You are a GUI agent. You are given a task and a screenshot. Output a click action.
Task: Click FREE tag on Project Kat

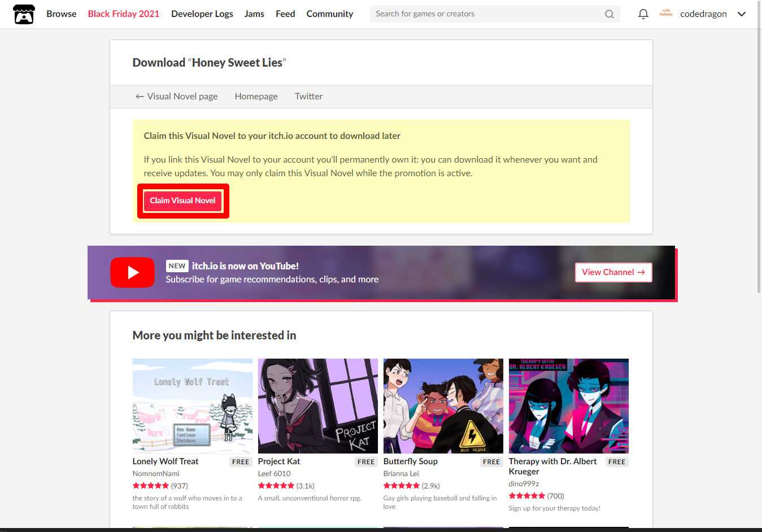pos(366,462)
